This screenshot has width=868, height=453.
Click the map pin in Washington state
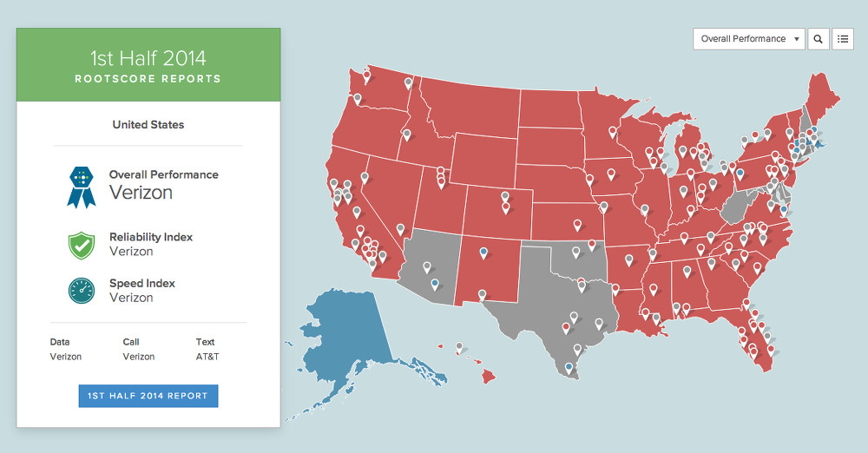[x=367, y=75]
